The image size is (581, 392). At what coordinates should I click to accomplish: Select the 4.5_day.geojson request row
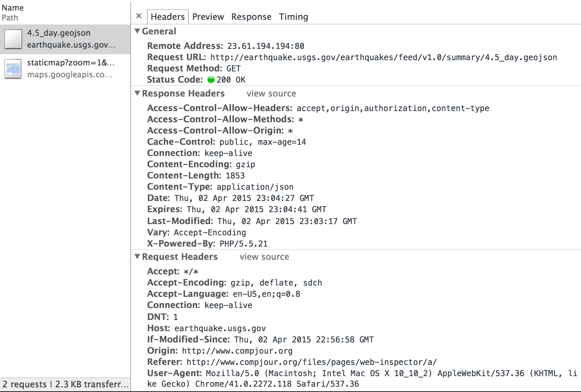click(x=65, y=39)
